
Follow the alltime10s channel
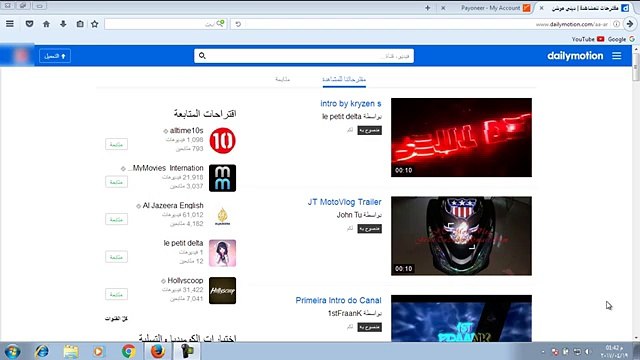click(116, 144)
